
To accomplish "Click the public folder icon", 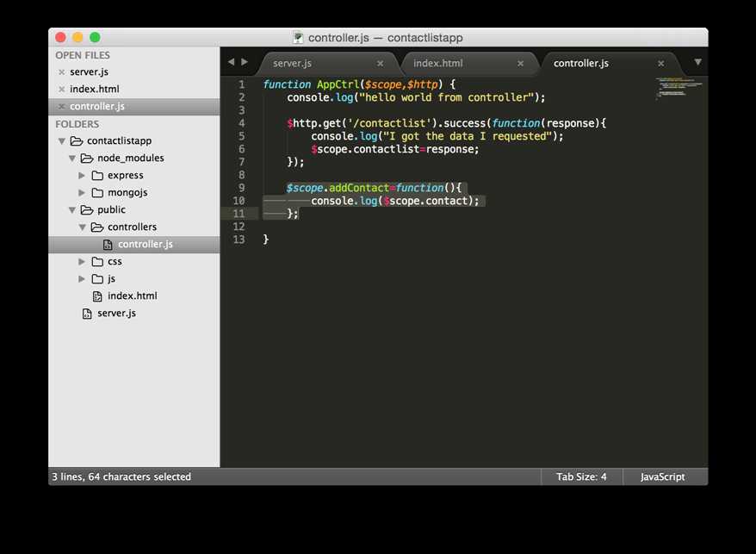I will (x=87, y=210).
